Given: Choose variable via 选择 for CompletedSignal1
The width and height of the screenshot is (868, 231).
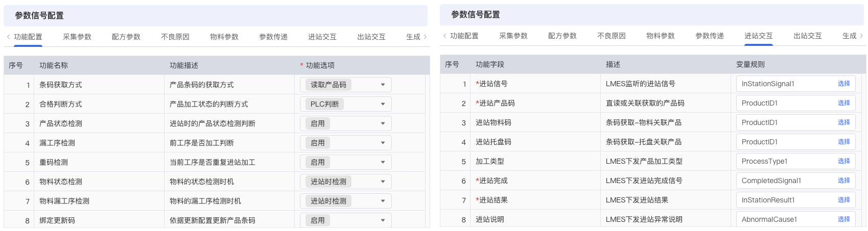Looking at the screenshot, I should [x=844, y=181].
